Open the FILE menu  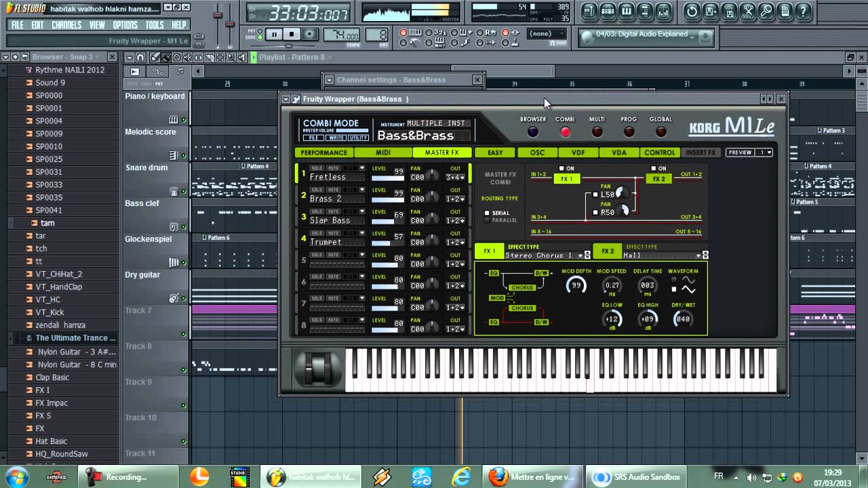(x=18, y=25)
